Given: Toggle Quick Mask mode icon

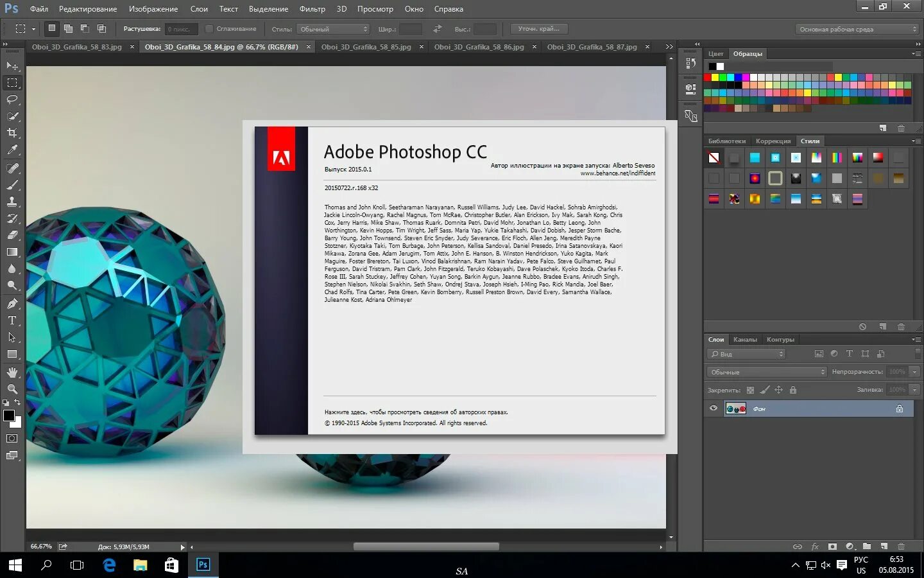Looking at the screenshot, I should [12, 439].
